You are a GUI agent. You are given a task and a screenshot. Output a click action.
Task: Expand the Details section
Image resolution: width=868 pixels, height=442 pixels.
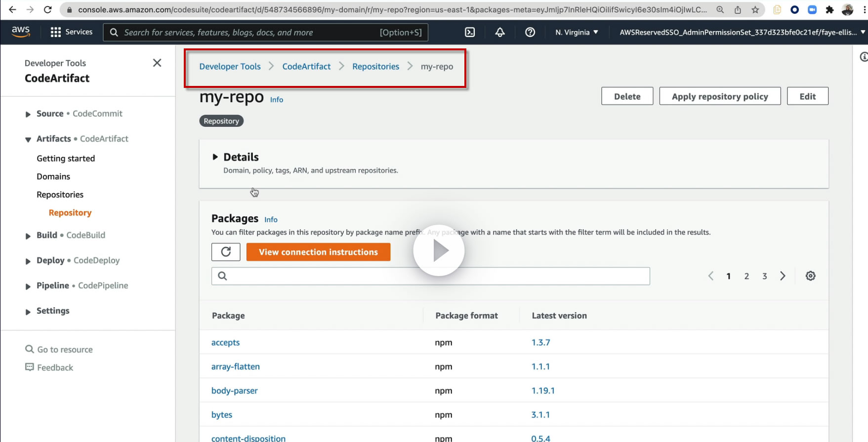(x=215, y=157)
